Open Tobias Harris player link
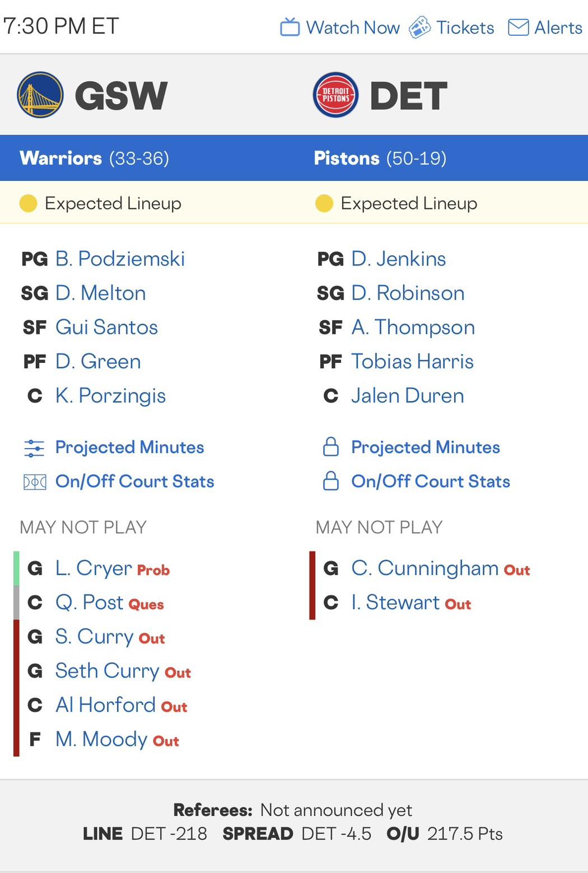Viewport: 588px width, 873px height. tap(412, 362)
